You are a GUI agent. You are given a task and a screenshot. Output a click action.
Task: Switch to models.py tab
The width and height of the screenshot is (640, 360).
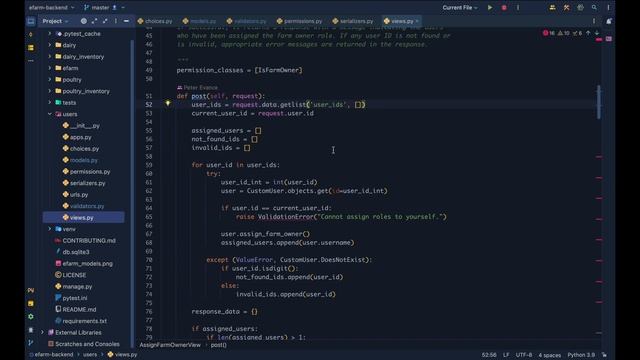pos(200,21)
